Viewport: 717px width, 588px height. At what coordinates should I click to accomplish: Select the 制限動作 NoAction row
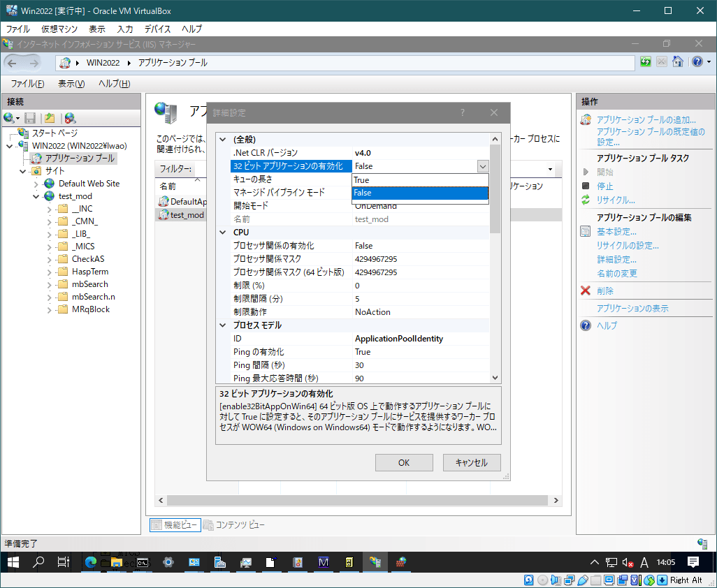tap(360, 312)
